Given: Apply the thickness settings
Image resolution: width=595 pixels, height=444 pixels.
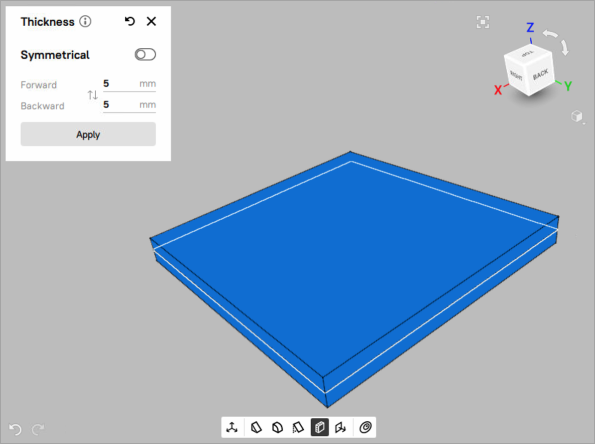Looking at the screenshot, I should tap(88, 134).
